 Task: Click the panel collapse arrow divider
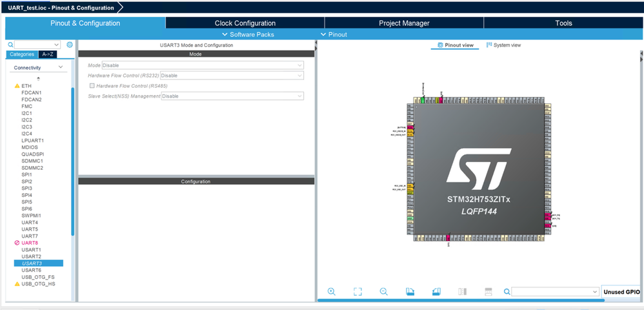coord(316,46)
